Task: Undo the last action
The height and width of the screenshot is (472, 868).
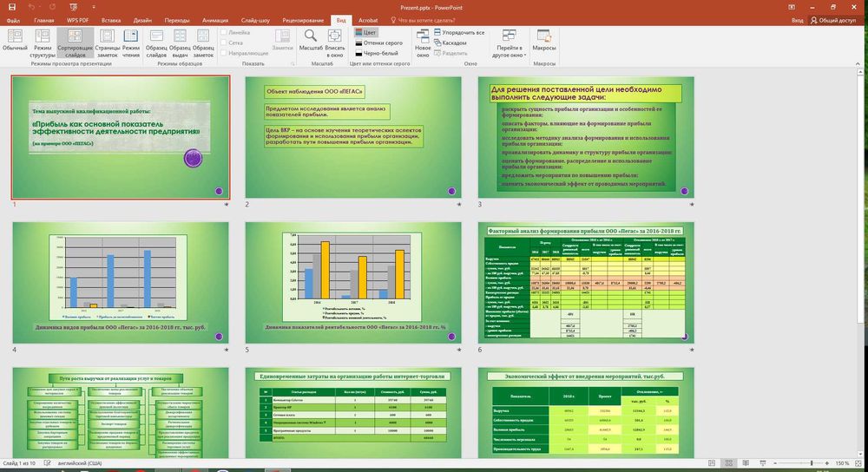Action: (x=32, y=7)
